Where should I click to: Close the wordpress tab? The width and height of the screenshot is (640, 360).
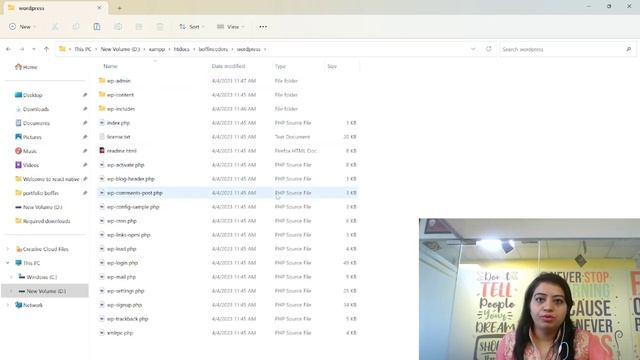(x=99, y=8)
